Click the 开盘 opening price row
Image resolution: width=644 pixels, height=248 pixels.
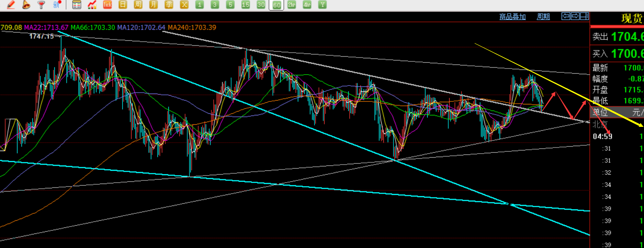click(x=618, y=90)
